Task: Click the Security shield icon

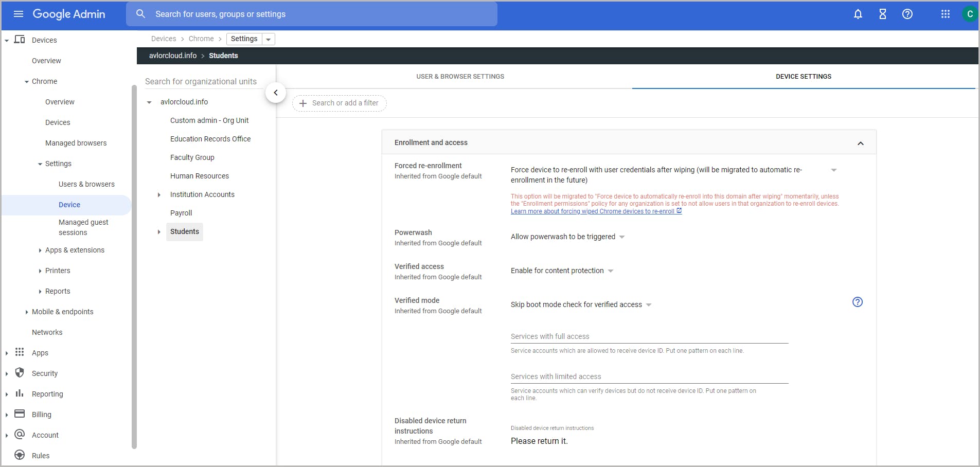Action: (20, 373)
